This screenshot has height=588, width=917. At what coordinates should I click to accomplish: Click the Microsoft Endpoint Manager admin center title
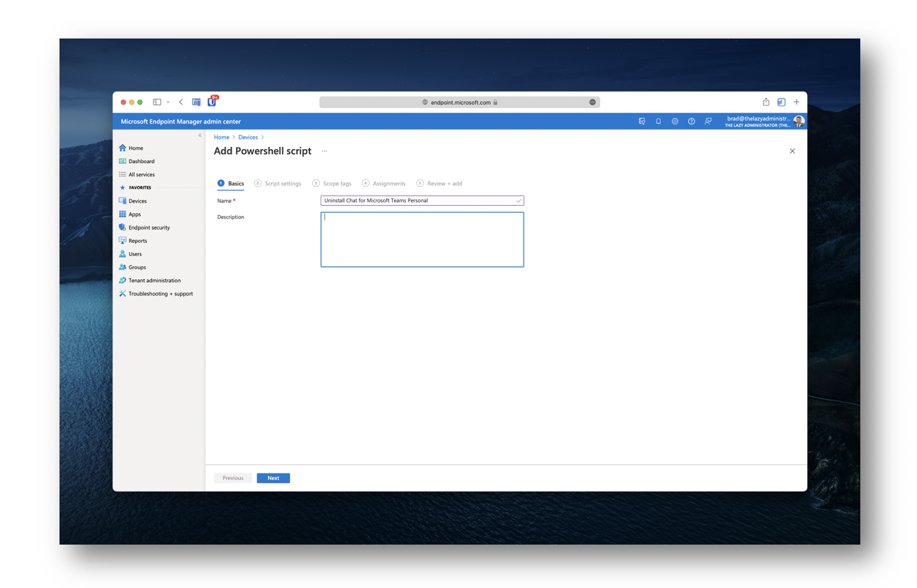[x=181, y=122]
